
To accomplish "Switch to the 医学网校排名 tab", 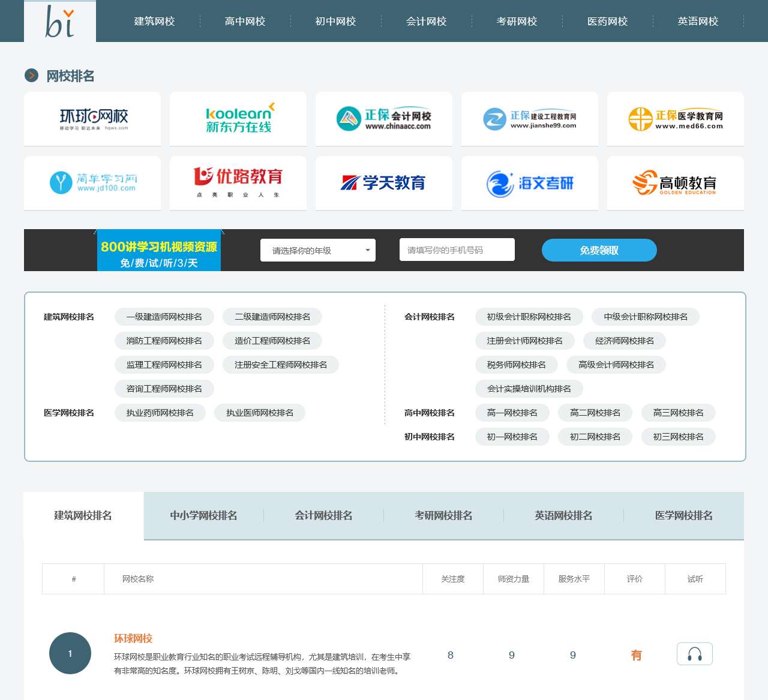I will click(682, 515).
